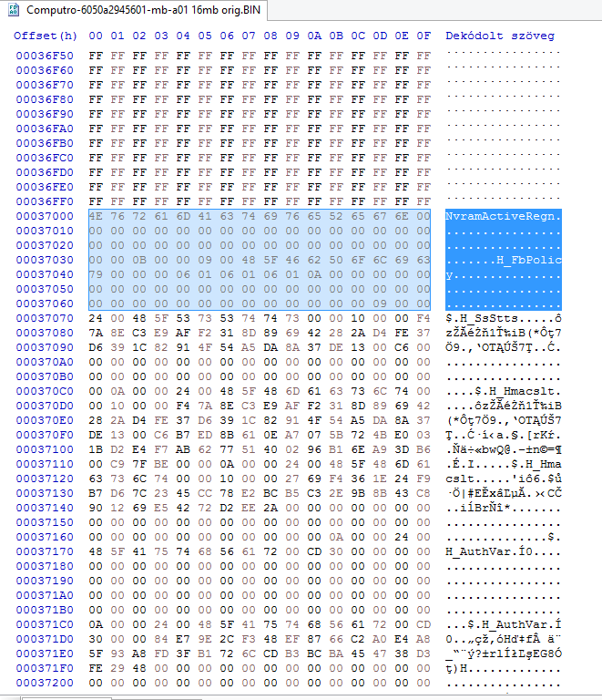
Task: Click byte D6 at start of row 00037090
Action: [96, 347]
